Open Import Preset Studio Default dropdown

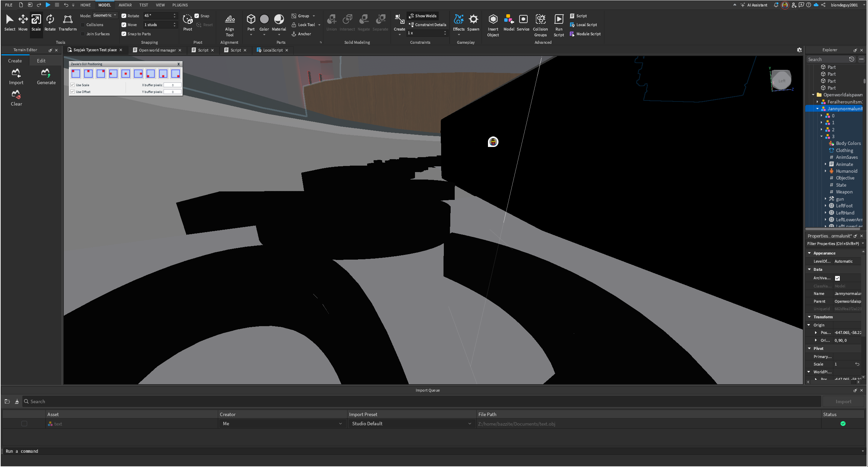411,424
